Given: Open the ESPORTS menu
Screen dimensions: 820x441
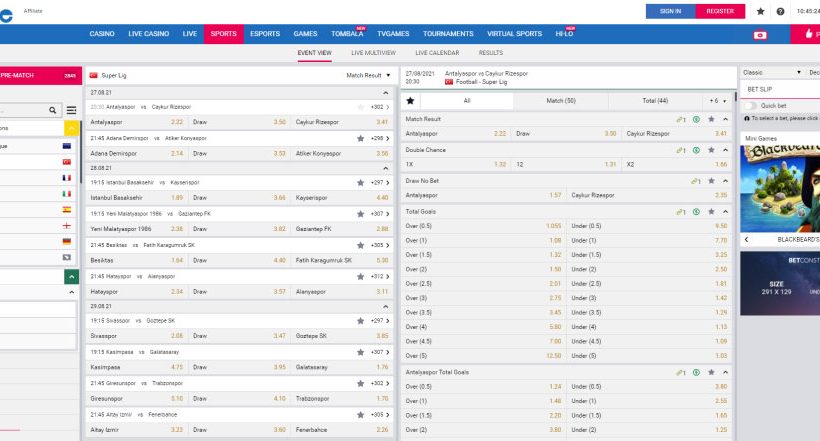Looking at the screenshot, I should [x=265, y=33].
